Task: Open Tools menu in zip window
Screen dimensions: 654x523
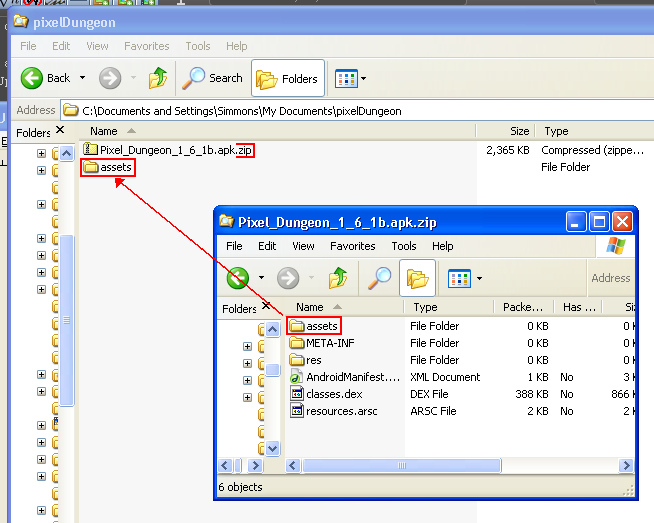Action: tap(404, 246)
